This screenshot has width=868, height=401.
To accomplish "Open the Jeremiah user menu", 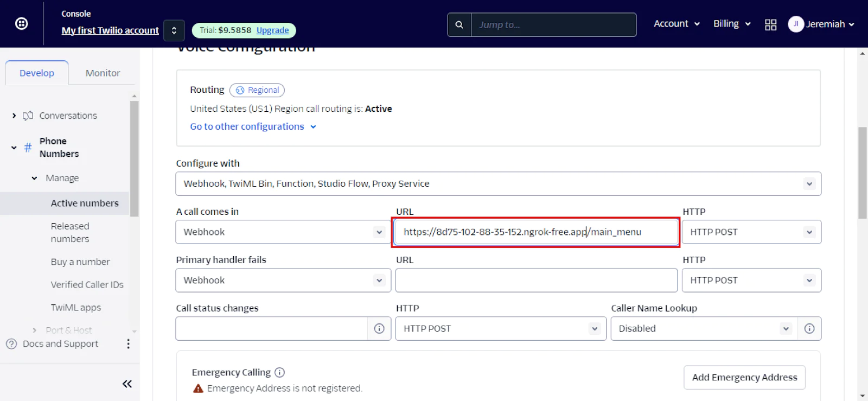I will pyautogui.click(x=821, y=24).
